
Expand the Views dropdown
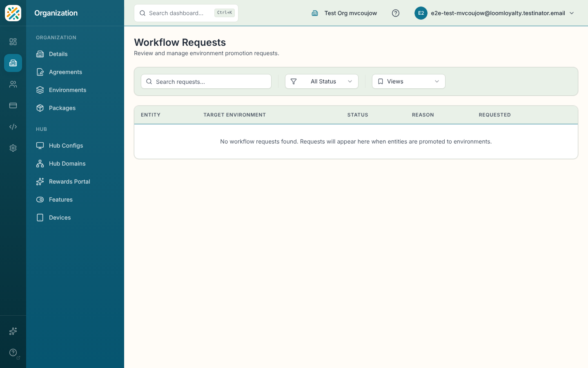409,81
